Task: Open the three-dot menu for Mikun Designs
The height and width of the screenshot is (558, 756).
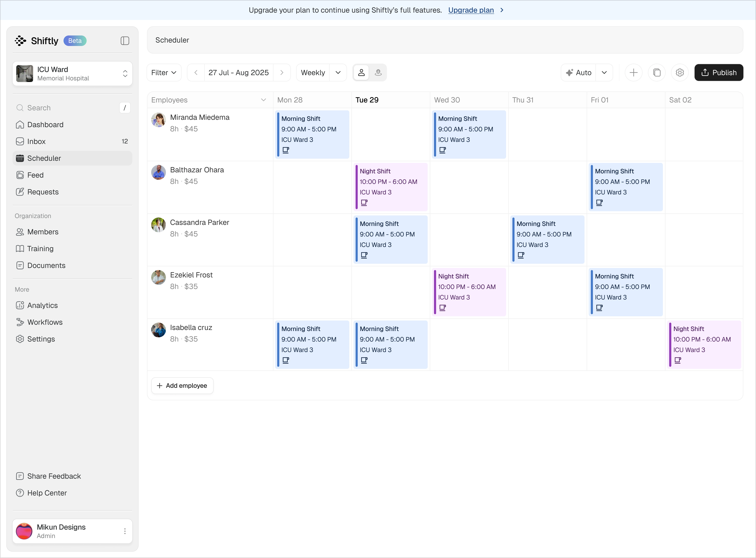Action: pos(125,531)
